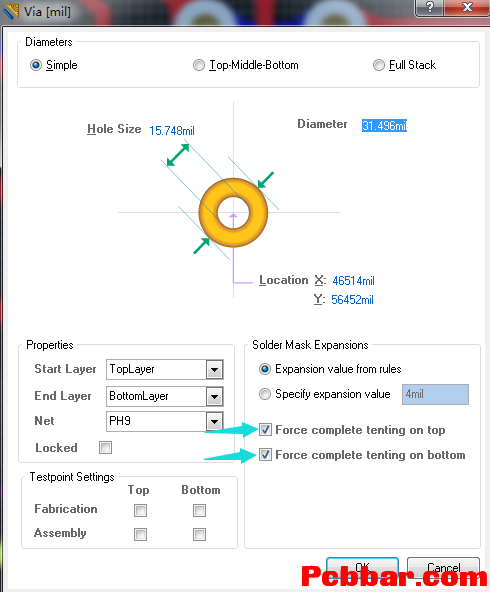Select the Simple diameters option

point(36,65)
